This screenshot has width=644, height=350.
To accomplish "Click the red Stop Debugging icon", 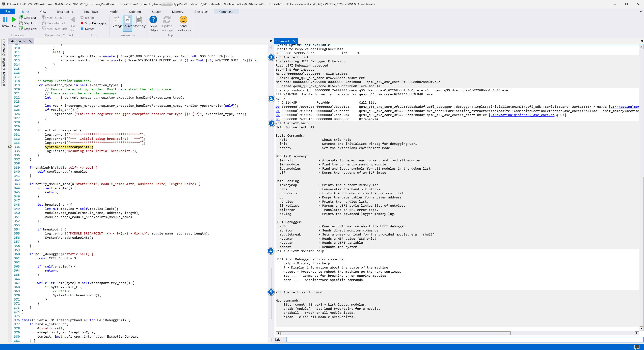I will pyautogui.click(x=82, y=23).
